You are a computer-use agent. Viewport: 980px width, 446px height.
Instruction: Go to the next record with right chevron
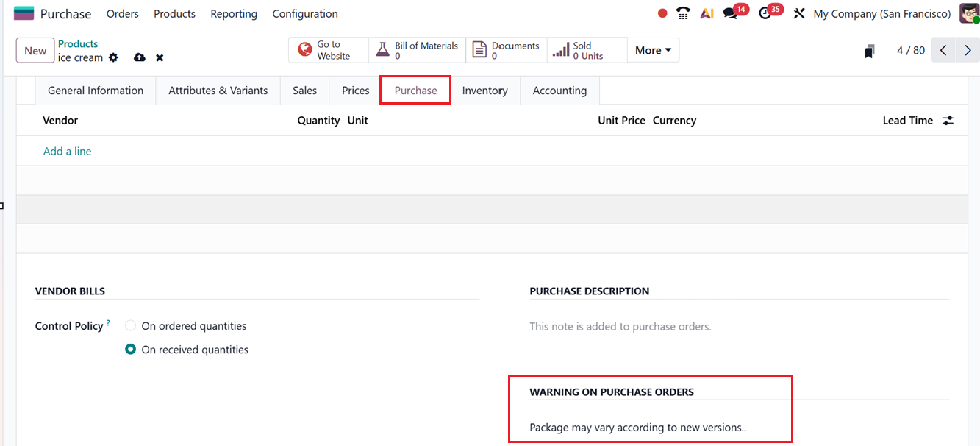(x=968, y=49)
